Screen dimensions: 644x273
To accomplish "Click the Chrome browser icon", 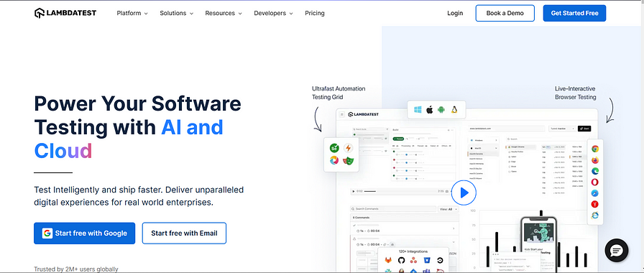I will click(x=594, y=149).
